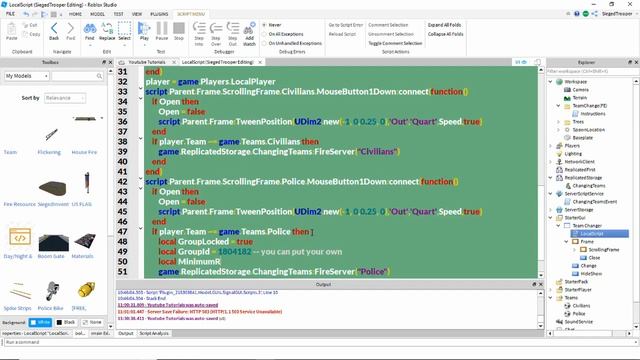This screenshot has width=640, height=360.
Task: Click Collapse All Folds
Action: point(445,34)
